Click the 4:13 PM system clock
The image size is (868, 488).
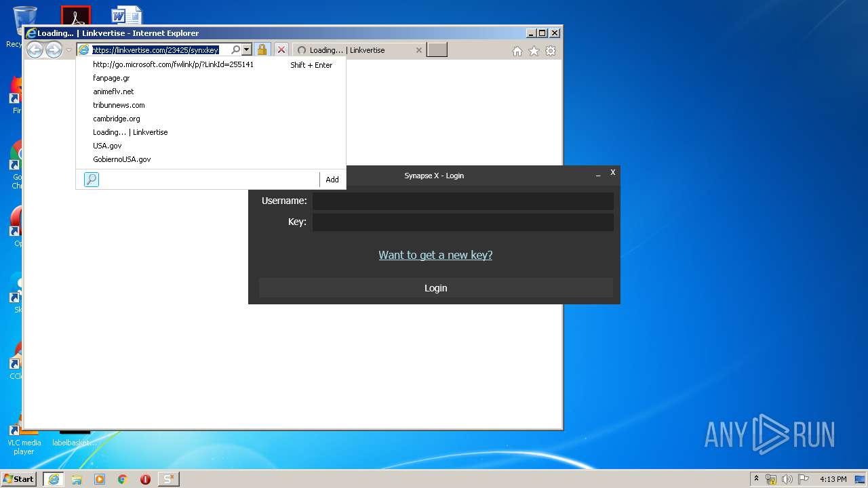[x=833, y=479]
